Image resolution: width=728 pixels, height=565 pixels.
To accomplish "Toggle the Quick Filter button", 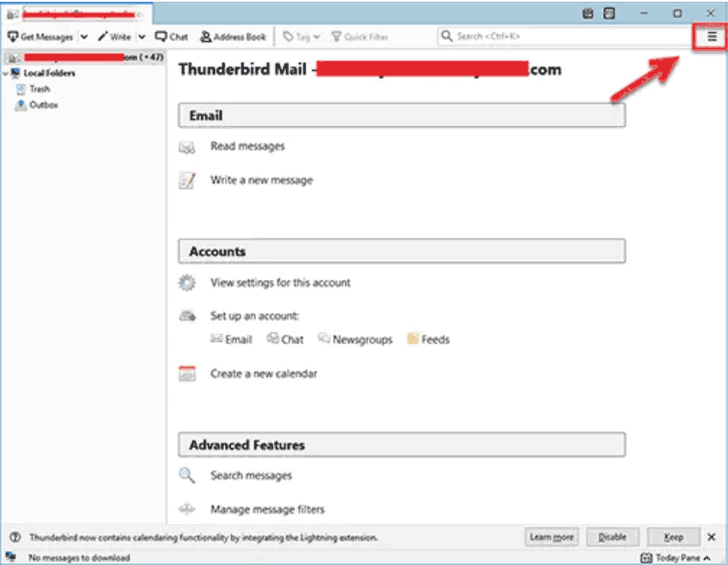I will [360, 37].
